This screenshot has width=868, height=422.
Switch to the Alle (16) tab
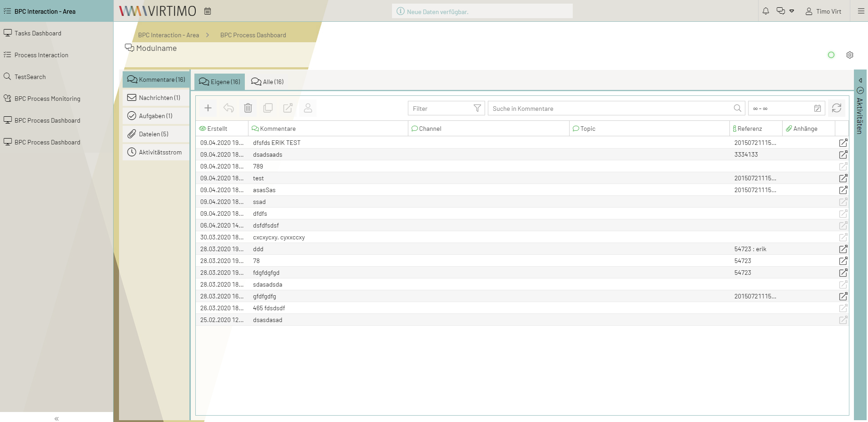pyautogui.click(x=268, y=82)
